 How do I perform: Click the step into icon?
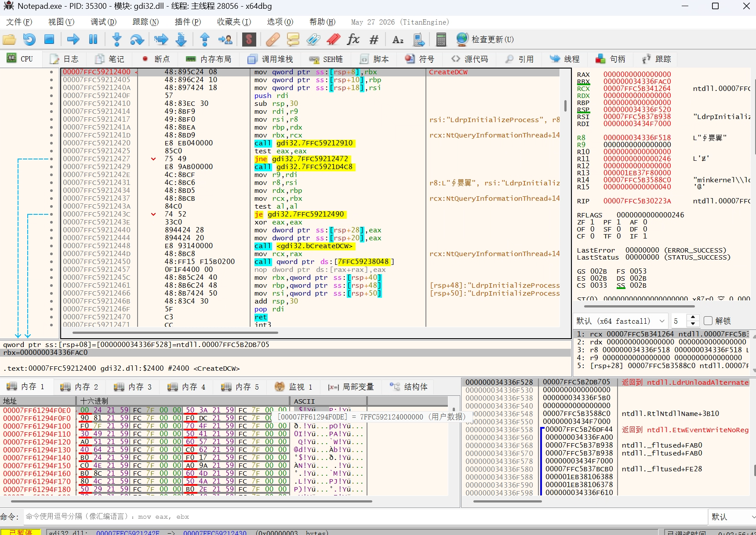click(x=117, y=40)
